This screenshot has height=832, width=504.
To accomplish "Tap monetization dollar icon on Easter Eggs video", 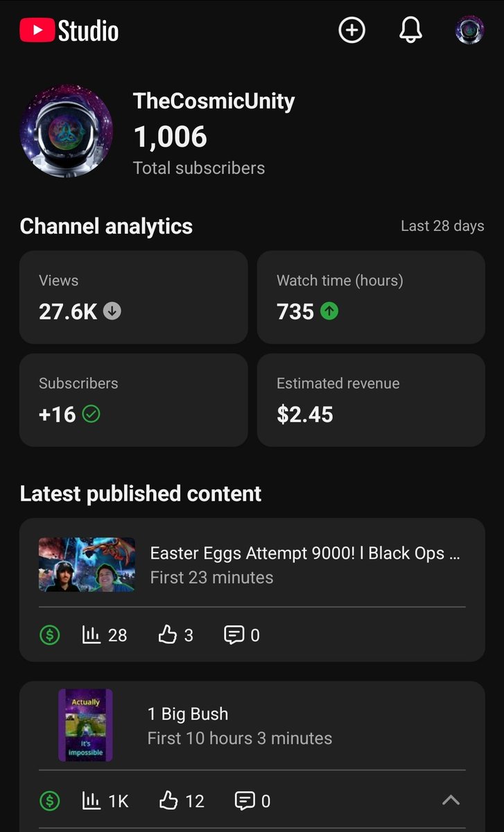I will (x=49, y=634).
